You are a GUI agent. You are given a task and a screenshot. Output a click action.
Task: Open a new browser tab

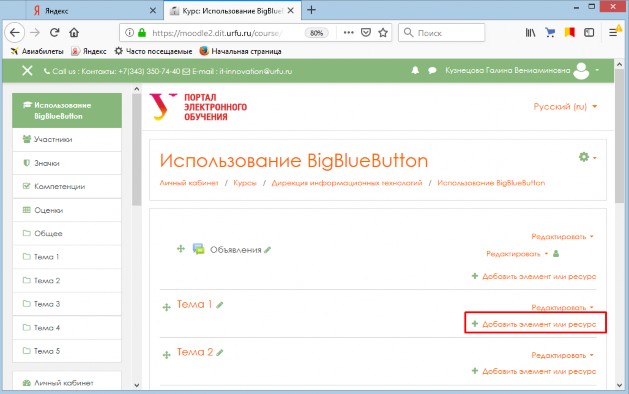[311, 10]
